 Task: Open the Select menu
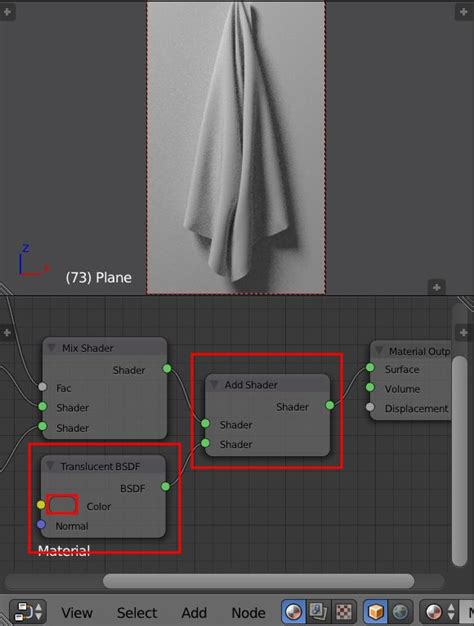[x=137, y=612]
